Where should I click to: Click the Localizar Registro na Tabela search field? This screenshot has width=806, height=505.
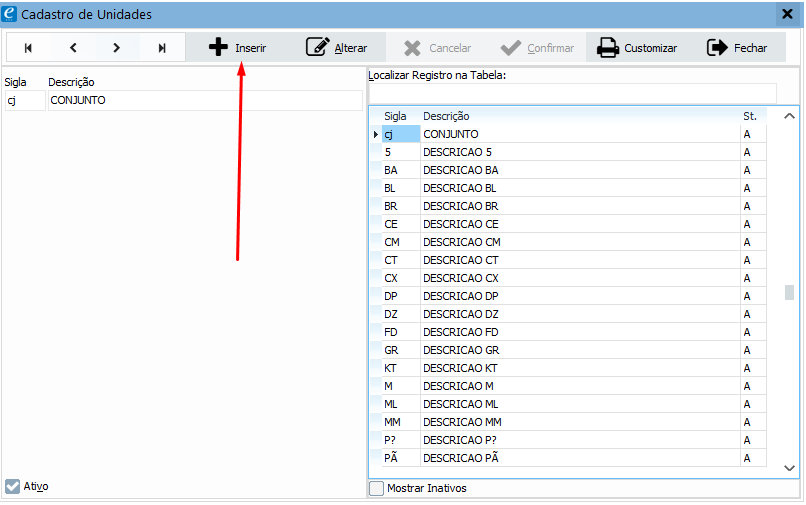tap(572, 93)
